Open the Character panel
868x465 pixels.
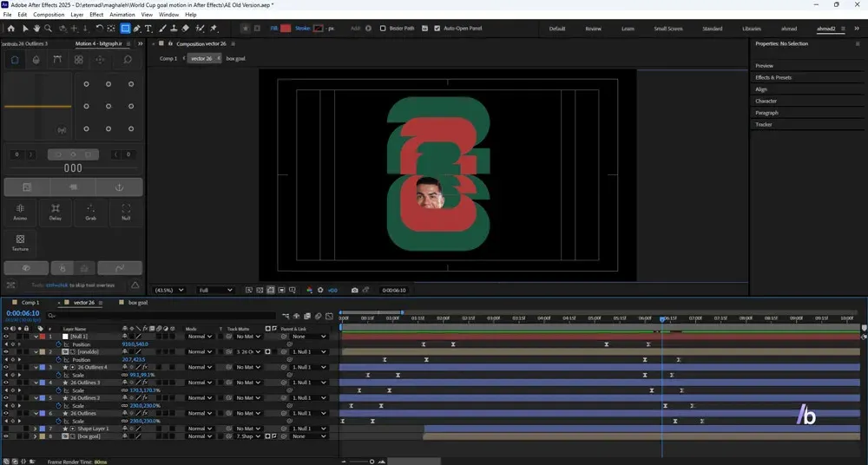point(766,101)
